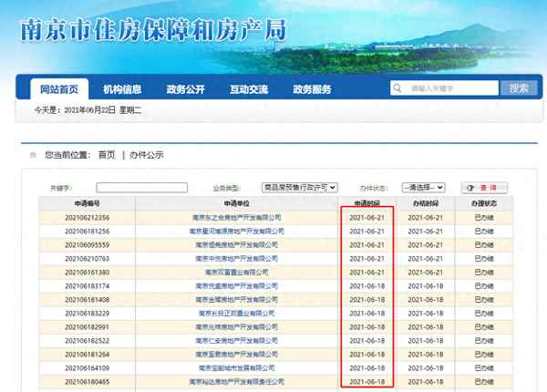Viewport: 547px width, 392px height.
Task: Expand the 办件状态 请选择 dropdown
Action: pyautogui.click(x=424, y=187)
